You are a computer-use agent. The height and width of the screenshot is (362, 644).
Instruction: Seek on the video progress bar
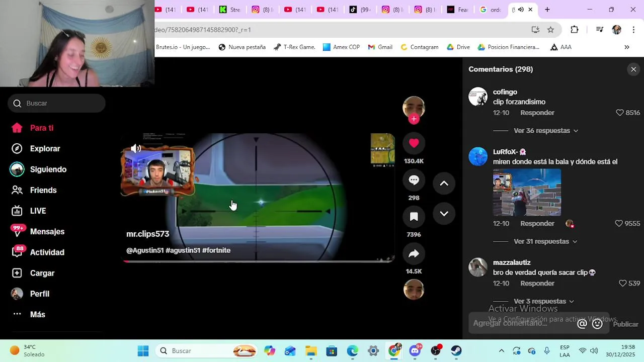(258, 261)
